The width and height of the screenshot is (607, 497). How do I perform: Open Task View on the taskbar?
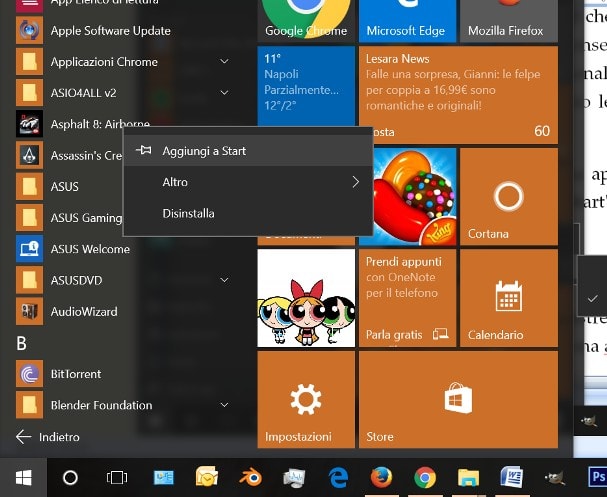point(117,478)
